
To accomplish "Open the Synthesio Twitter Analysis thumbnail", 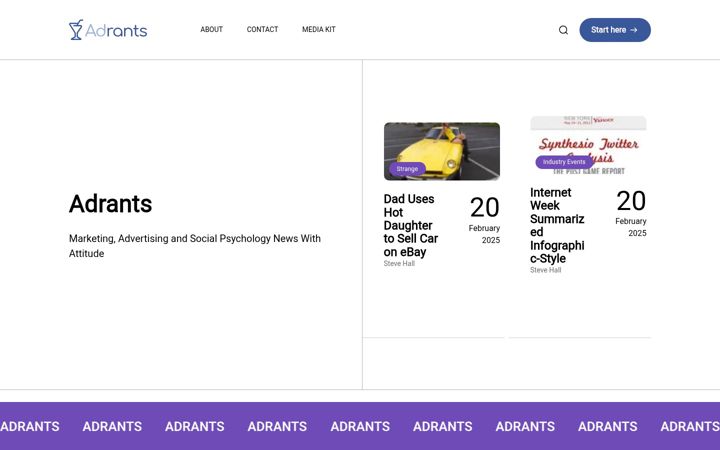I will [x=588, y=145].
